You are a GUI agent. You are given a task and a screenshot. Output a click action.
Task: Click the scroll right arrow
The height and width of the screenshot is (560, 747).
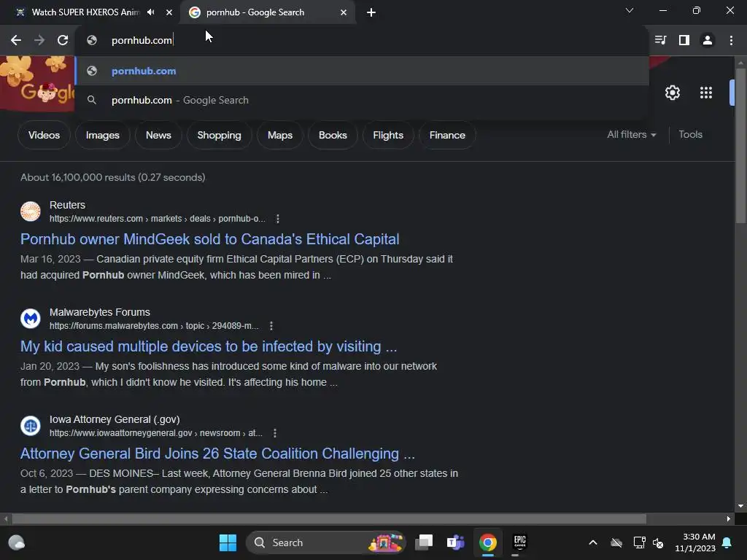point(729,518)
